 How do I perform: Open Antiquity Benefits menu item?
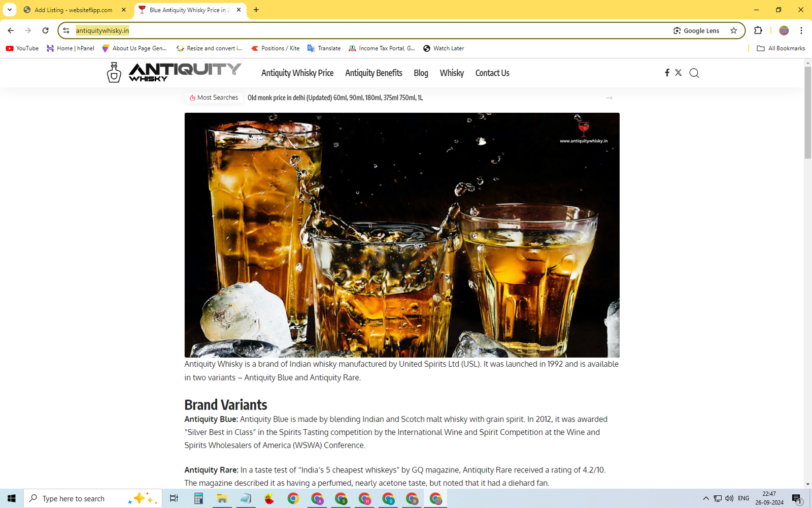click(x=374, y=73)
